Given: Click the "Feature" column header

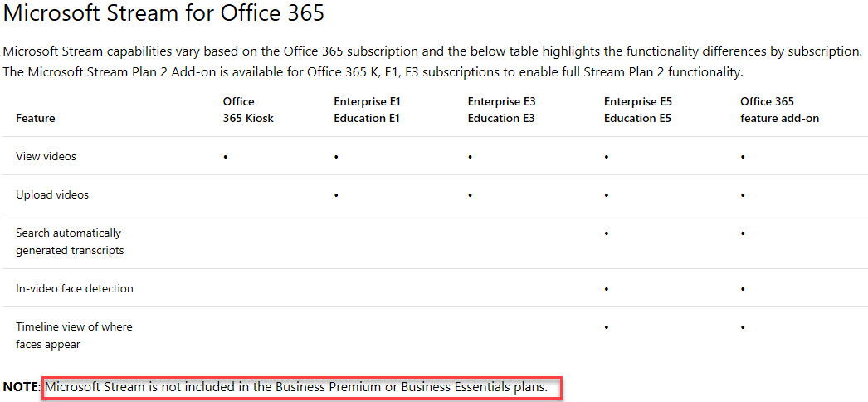Looking at the screenshot, I should [36, 118].
